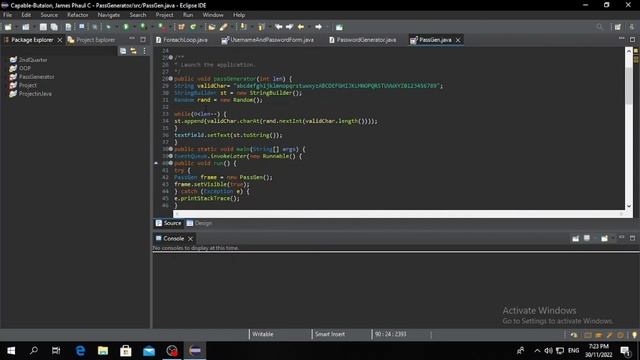This screenshot has height=360, width=640.
Task: Click the New Java Package icon
Action: pos(181,27)
